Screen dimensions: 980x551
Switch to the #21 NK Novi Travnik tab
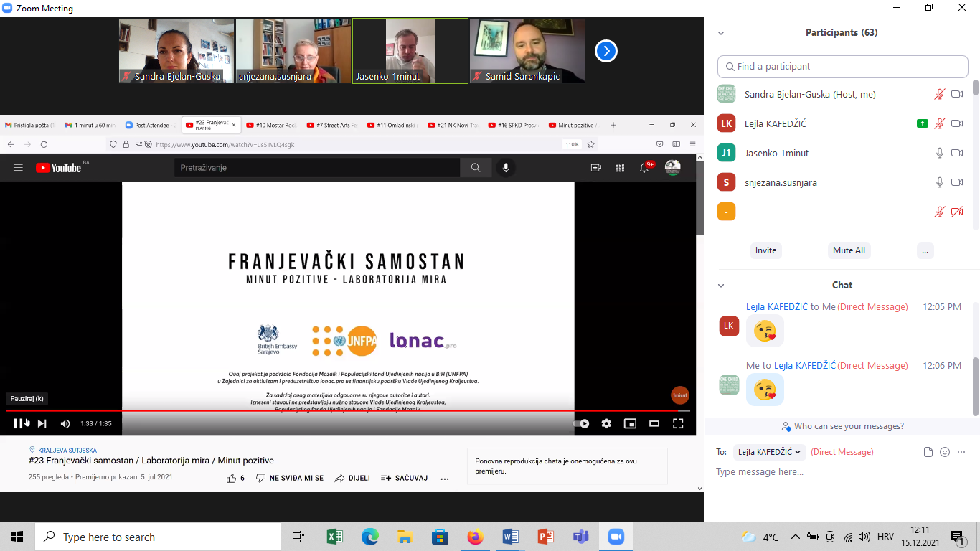[x=452, y=125]
